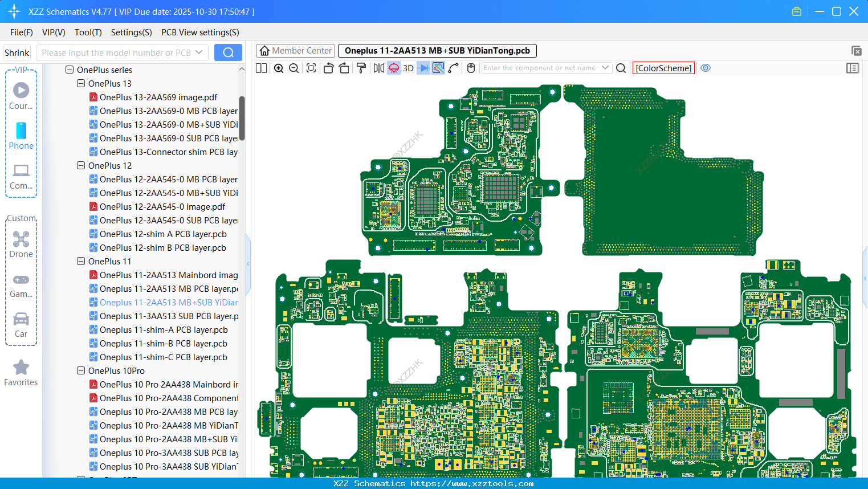Open the component or net name dropdown

coord(605,68)
